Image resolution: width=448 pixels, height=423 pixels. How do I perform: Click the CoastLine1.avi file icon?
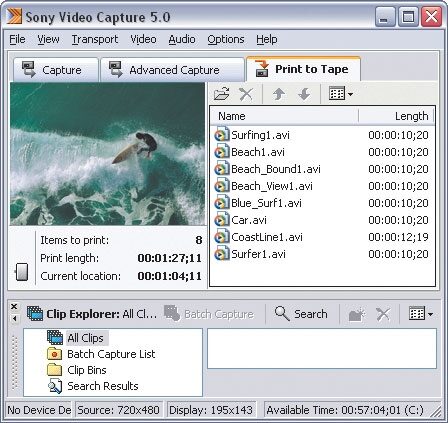pos(222,237)
